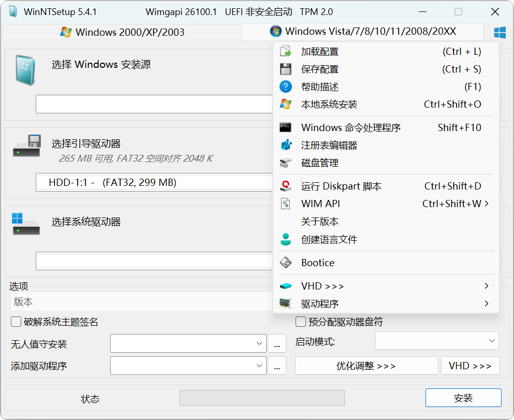The image size is (514, 420).
Task: Expand the VHD >>> submenu arrow
Action: coord(487,286)
